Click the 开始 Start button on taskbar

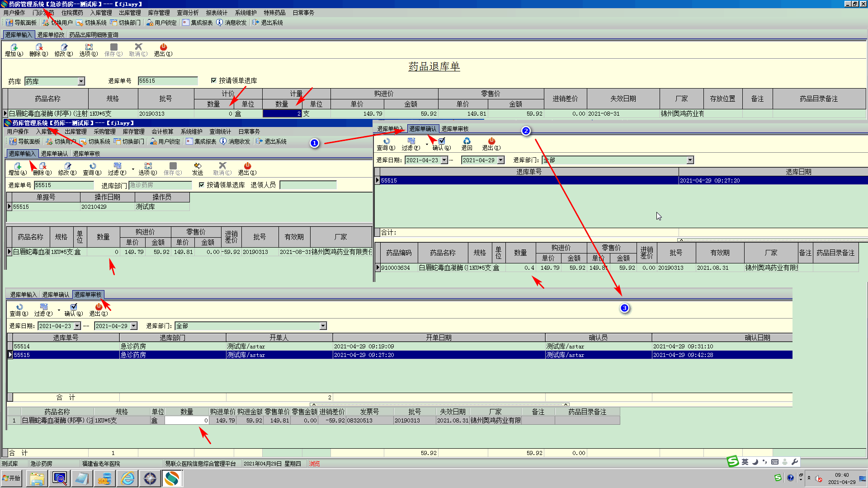tap(12, 478)
